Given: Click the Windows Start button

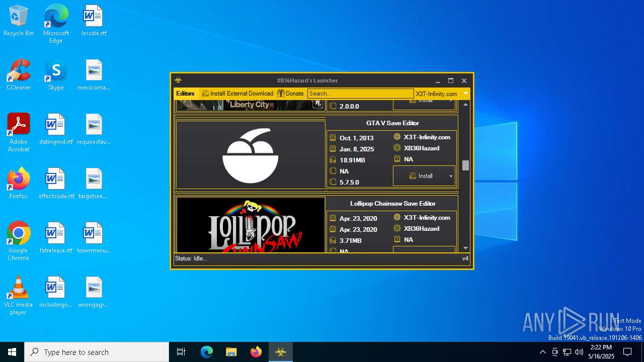Looking at the screenshot, I should (12, 352).
